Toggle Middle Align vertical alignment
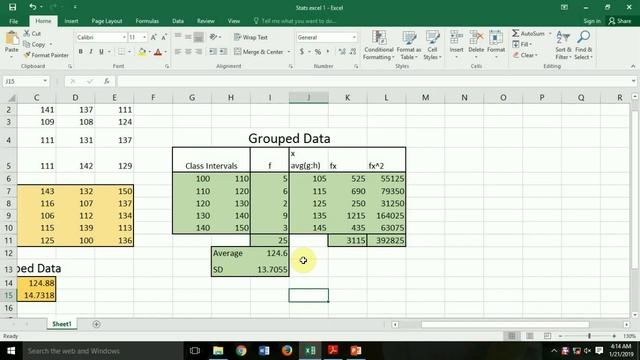 pos(188,37)
